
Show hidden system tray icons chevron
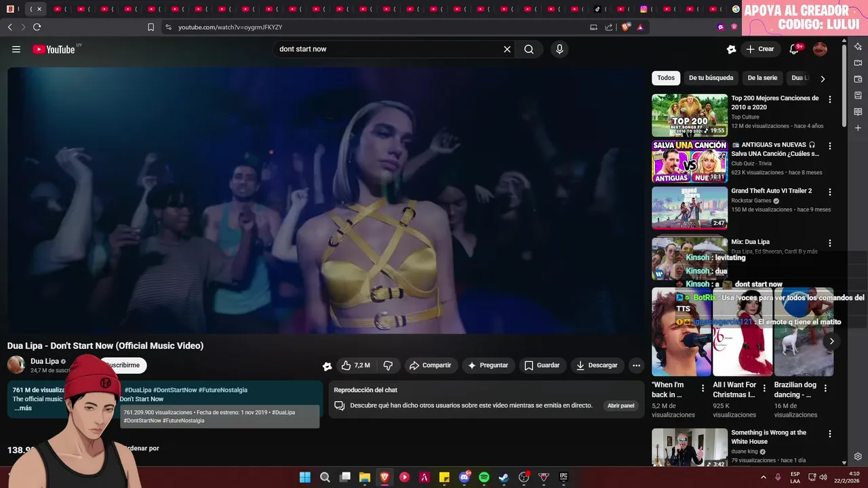[763, 477]
